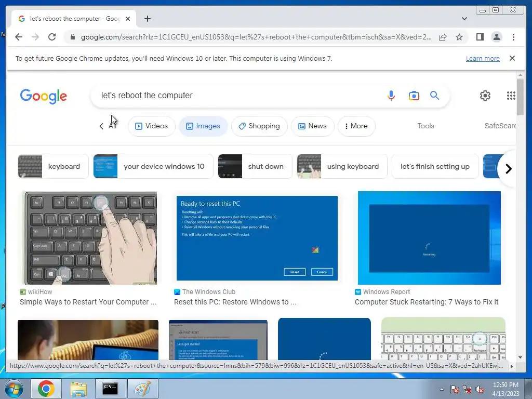The height and width of the screenshot is (399, 532).
Task: Bookmark this tab with the star
Action: coord(459,37)
